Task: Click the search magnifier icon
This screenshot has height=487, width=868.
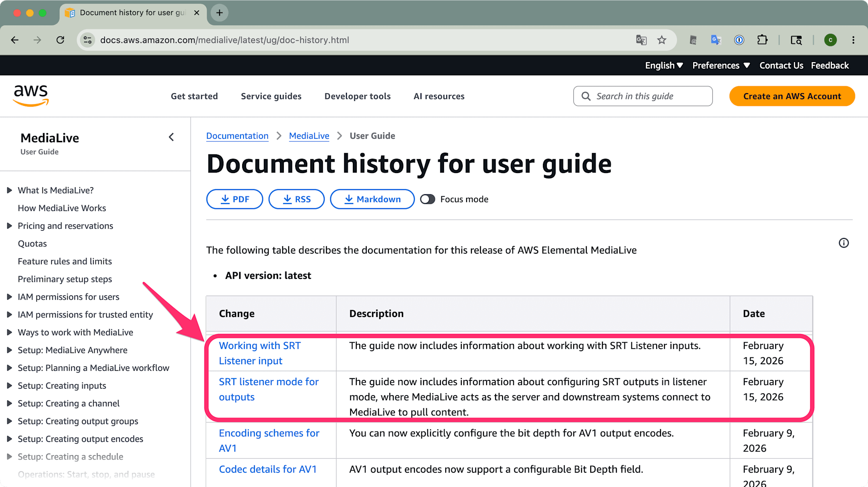Action: click(x=586, y=96)
